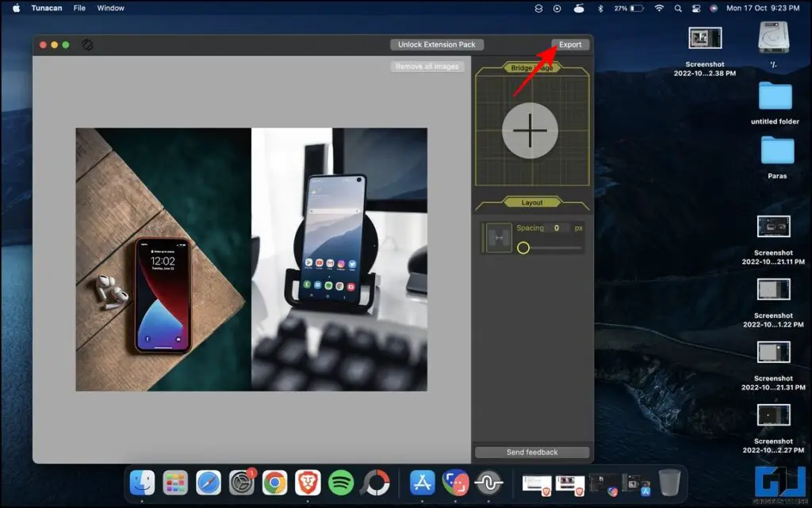
Task: Open Google Chrome from the Dock
Action: (x=274, y=482)
